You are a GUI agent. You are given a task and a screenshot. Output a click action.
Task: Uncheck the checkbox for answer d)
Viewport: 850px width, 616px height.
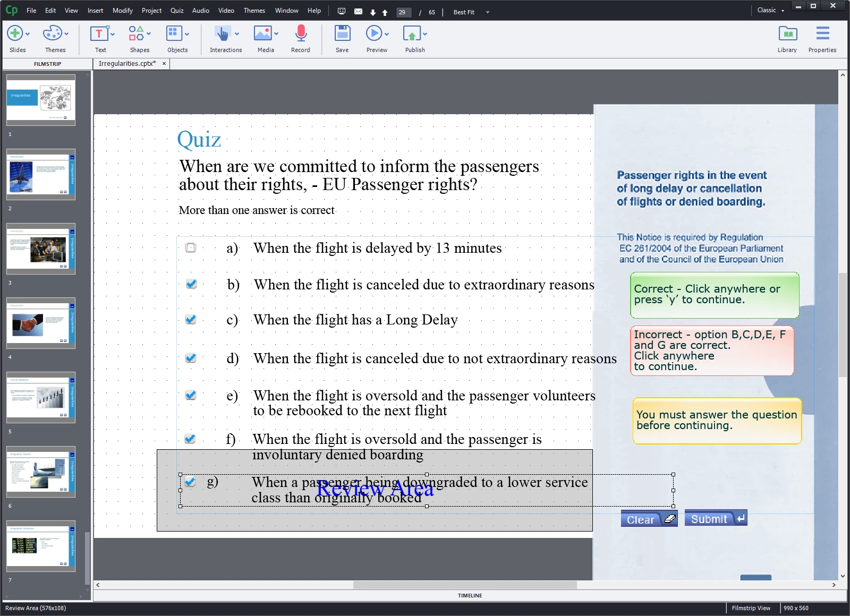point(191,358)
